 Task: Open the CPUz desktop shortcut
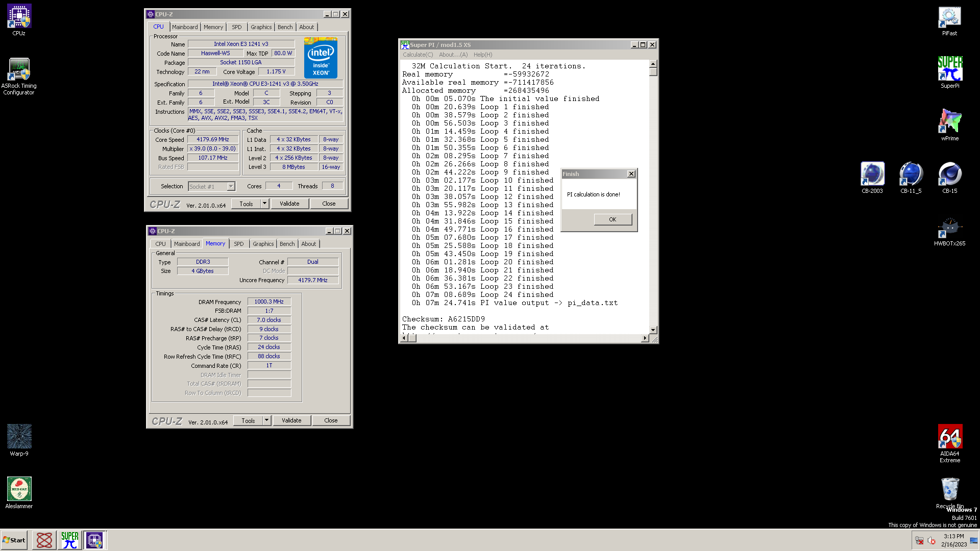(x=19, y=20)
